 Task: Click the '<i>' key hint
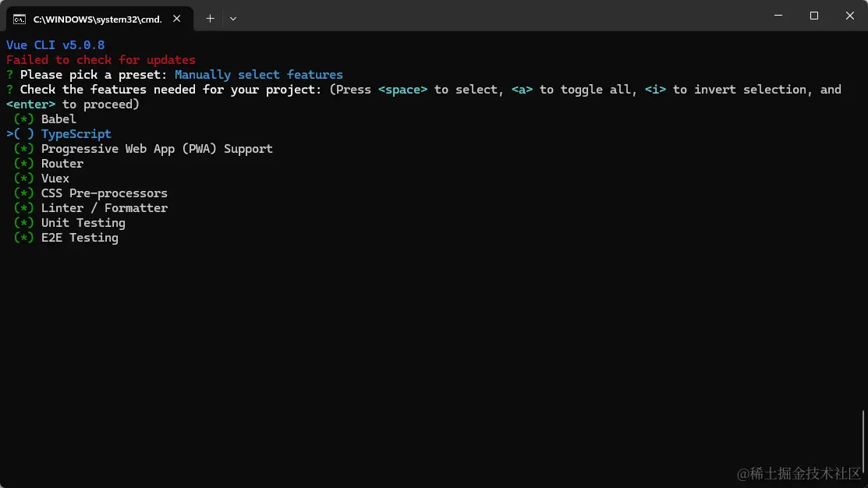(655, 90)
